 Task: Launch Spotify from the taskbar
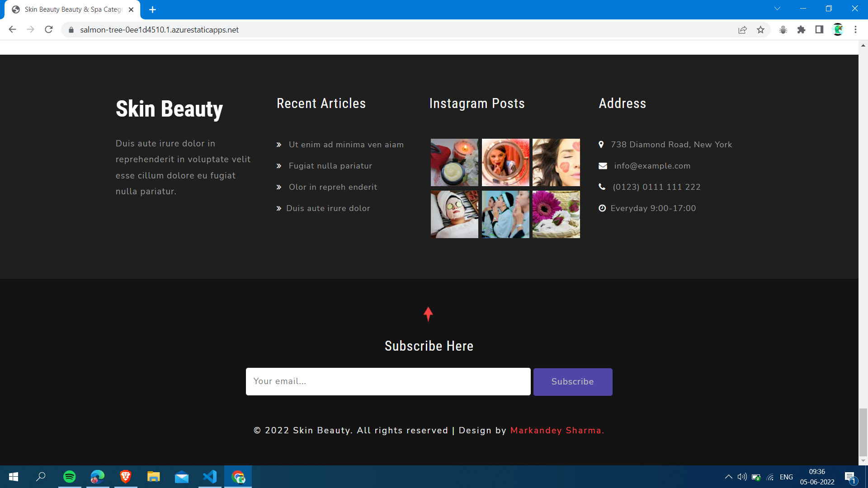pos(69,477)
